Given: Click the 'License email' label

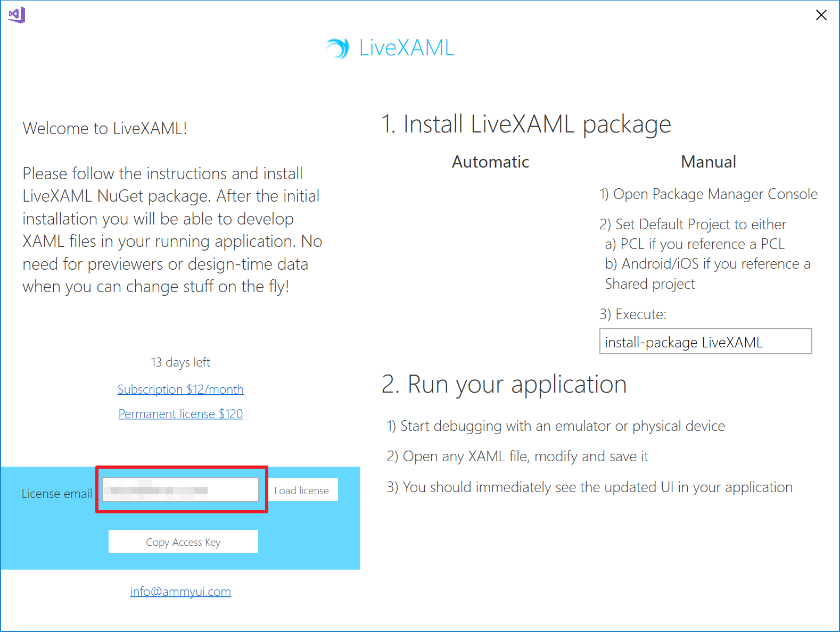Looking at the screenshot, I should point(57,494).
